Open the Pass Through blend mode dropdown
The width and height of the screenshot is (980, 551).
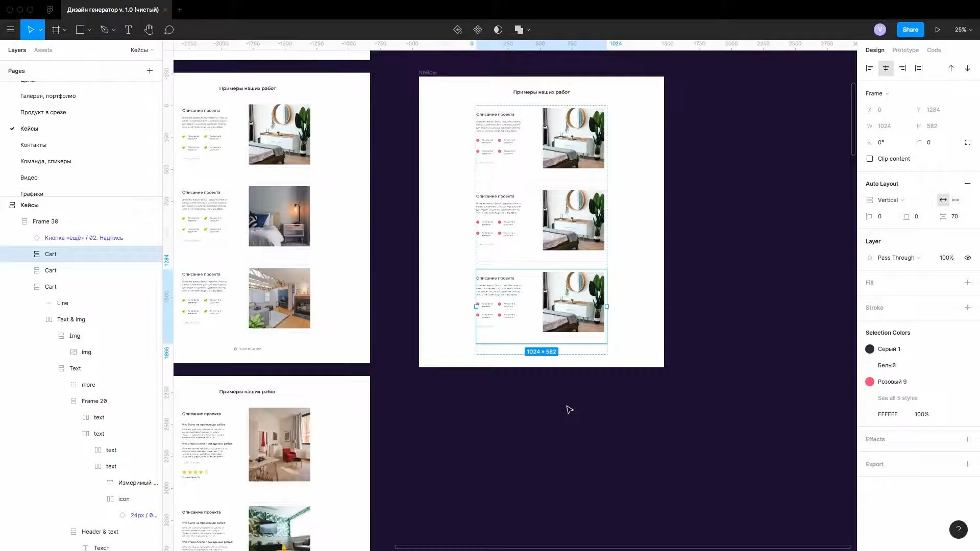point(899,258)
